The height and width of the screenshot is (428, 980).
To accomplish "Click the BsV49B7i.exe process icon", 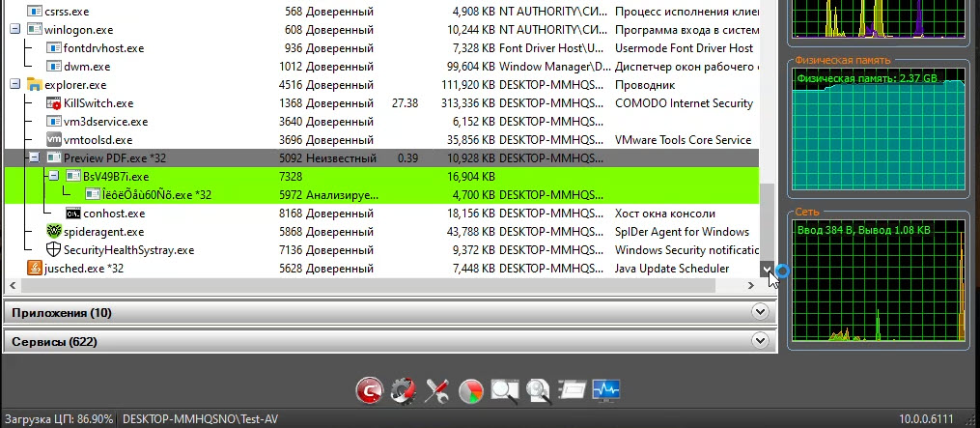I will click(x=73, y=177).
